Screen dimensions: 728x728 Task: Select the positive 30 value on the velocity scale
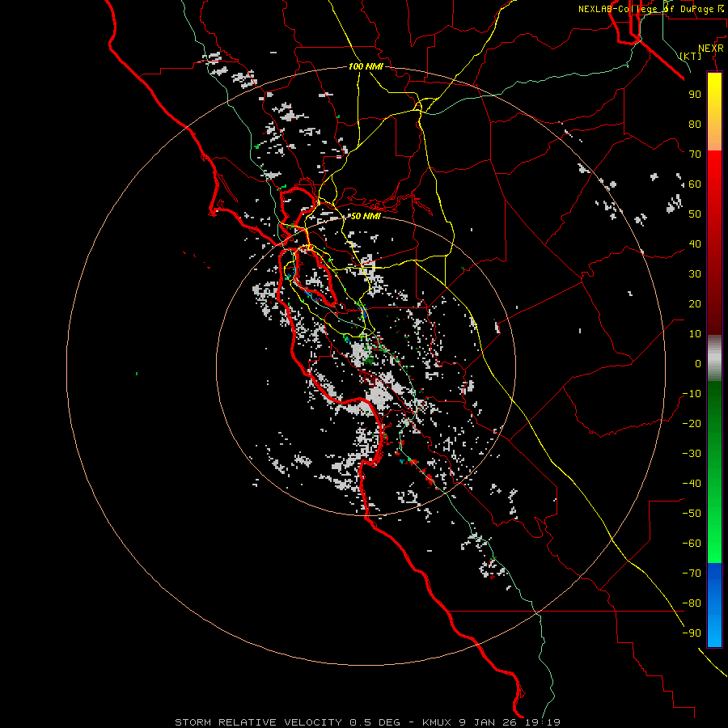coord(695,274)
